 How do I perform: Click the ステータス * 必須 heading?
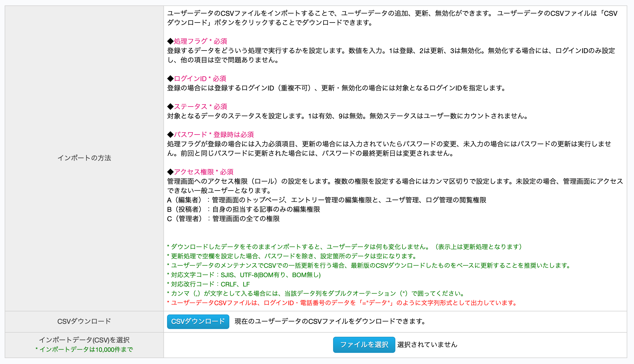point(197,107)
